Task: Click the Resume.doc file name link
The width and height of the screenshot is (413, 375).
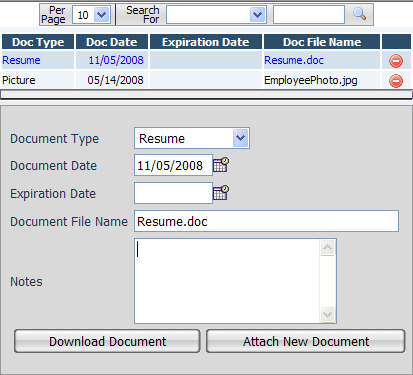Action: coord(294,60)
